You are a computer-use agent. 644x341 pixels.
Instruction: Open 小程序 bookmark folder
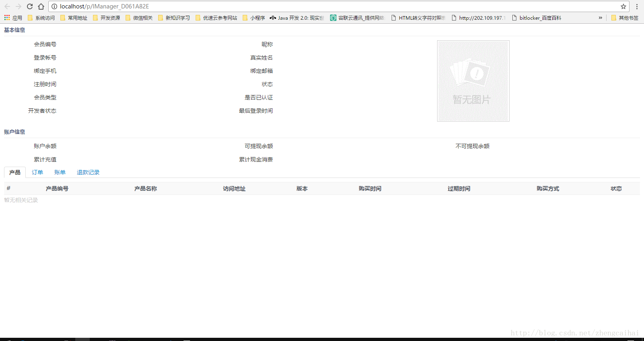coord(254,18)
